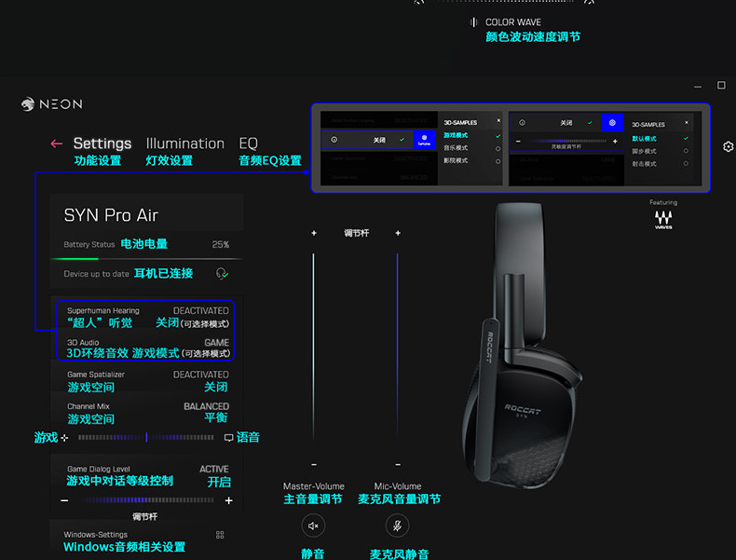Mute master volume with speaker icon

(313, 526)
